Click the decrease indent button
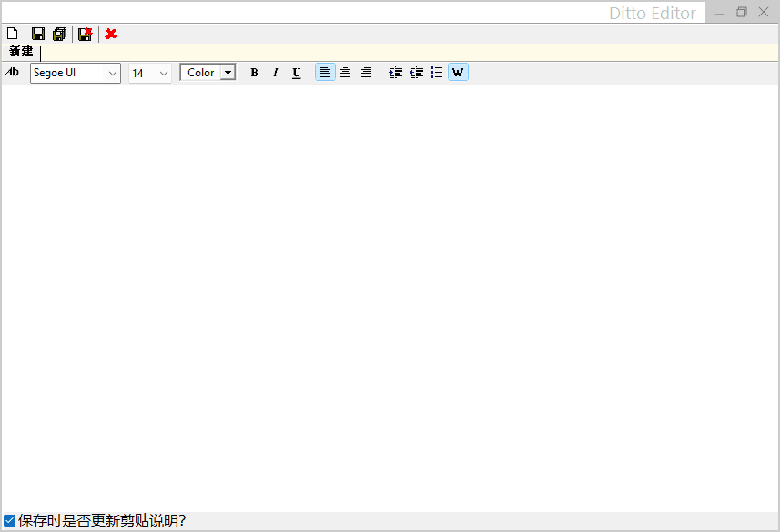 point(417,72)
